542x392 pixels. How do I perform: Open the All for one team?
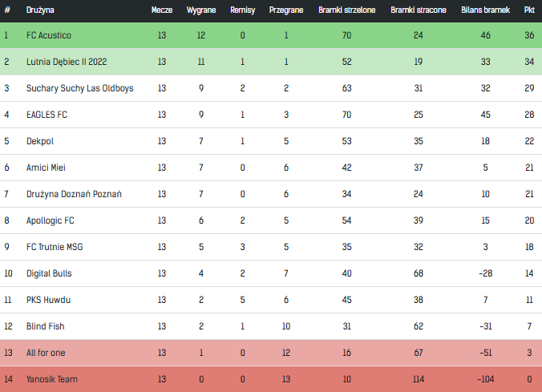click(x=47, y=353)
